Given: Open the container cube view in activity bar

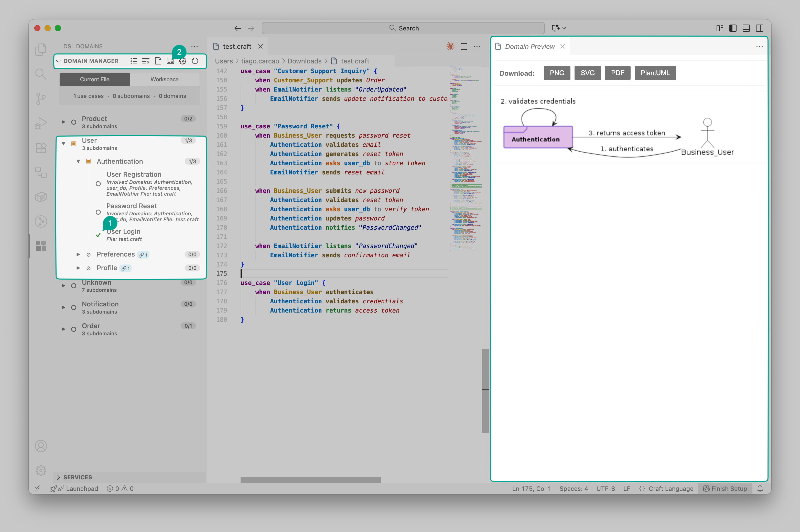Looking at the screenshot, I should [x=41, y=197].
